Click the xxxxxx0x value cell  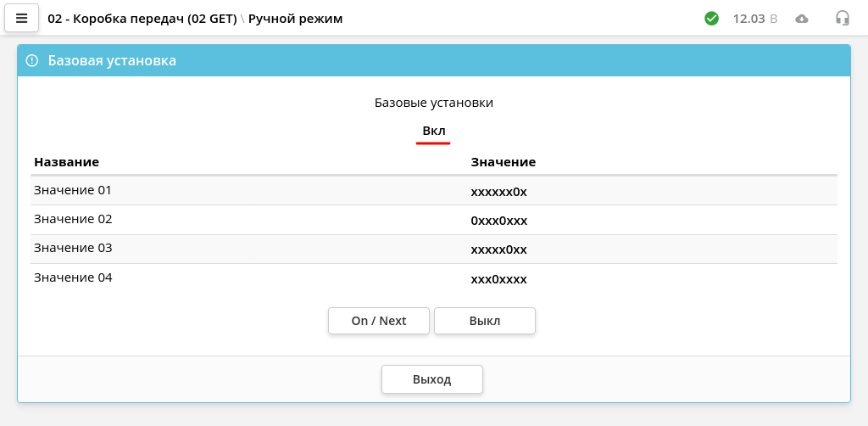coord(498,193)
